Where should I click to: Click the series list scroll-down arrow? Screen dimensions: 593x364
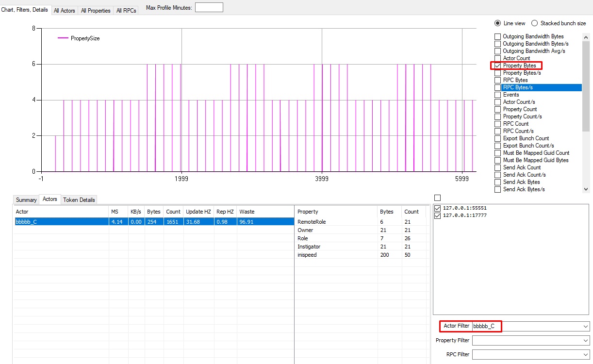coord(586,189)
